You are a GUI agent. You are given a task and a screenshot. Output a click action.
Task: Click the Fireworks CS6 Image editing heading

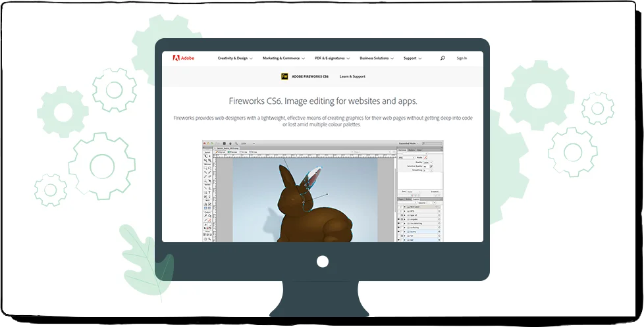tap(323, 101)
